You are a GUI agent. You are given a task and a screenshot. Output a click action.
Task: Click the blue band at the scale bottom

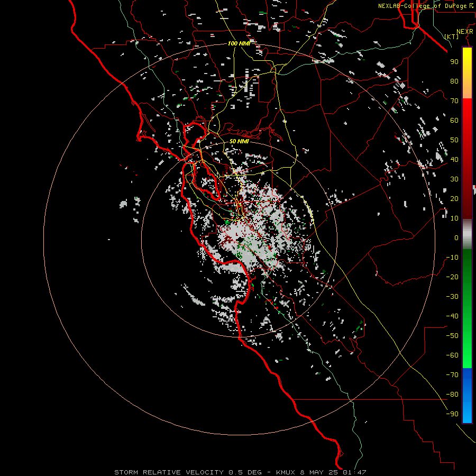pyautogui.click(x=467, y=396)
